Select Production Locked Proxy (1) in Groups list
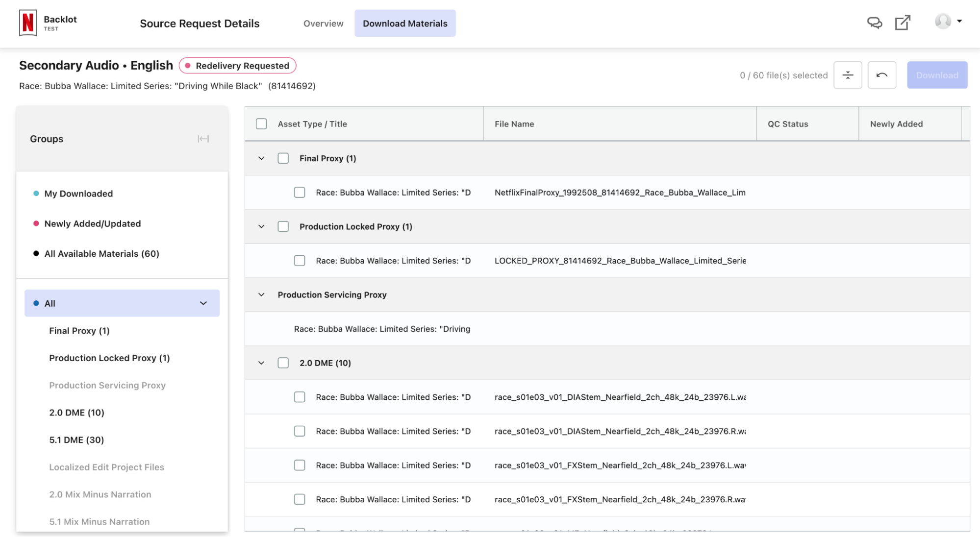Viewport: 980px width, 537px height. pyautogui.click(x=109, y=358)
